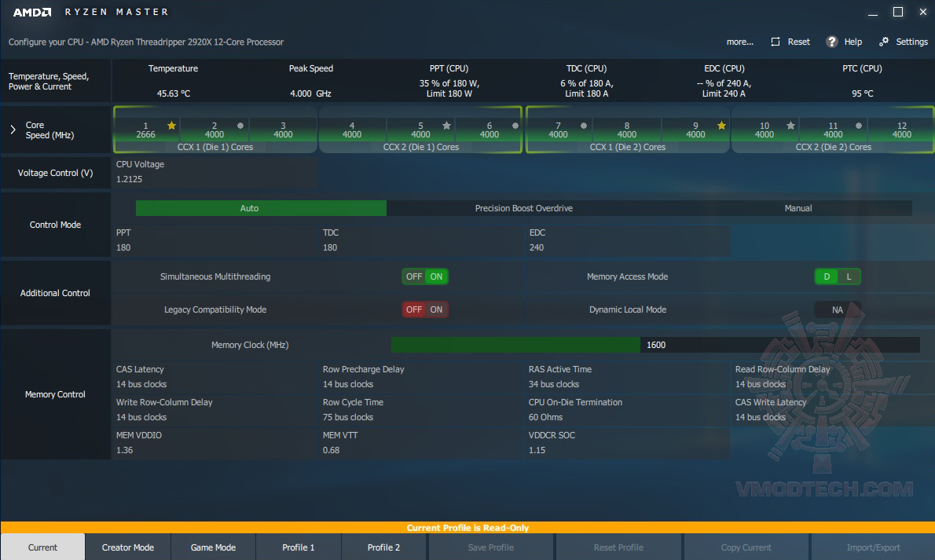
Task: Click the Import/Export button
Action: click(x=874, y=547)
